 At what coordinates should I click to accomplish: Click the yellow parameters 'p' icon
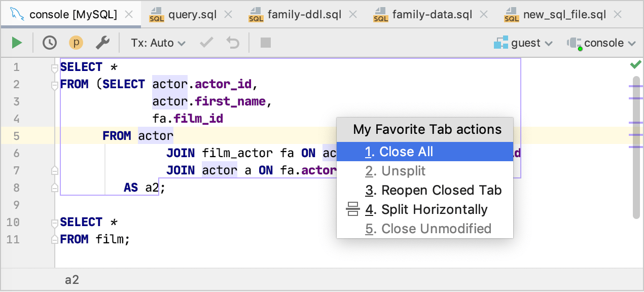pyautogui.click(x=76, y=43)
